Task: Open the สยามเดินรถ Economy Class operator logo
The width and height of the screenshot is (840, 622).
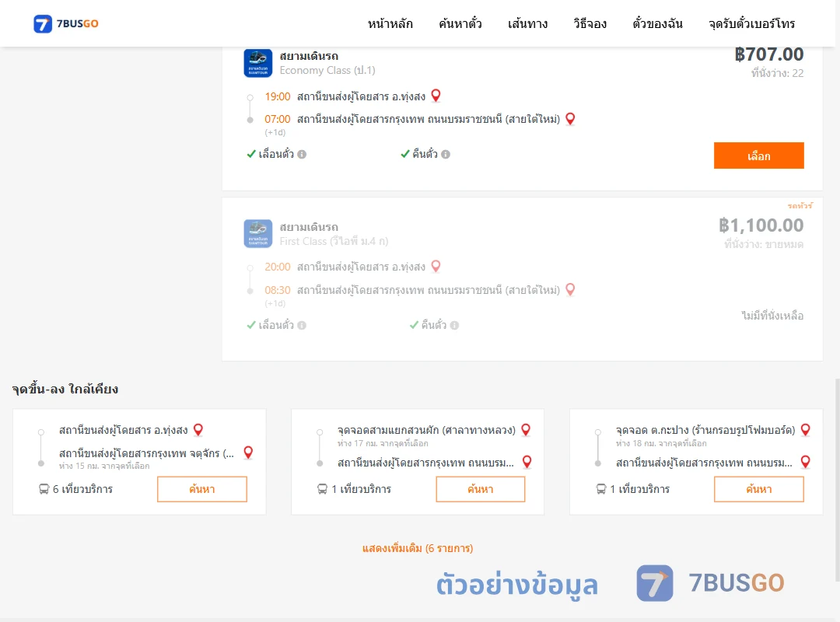Action: (x=257, y=63)
